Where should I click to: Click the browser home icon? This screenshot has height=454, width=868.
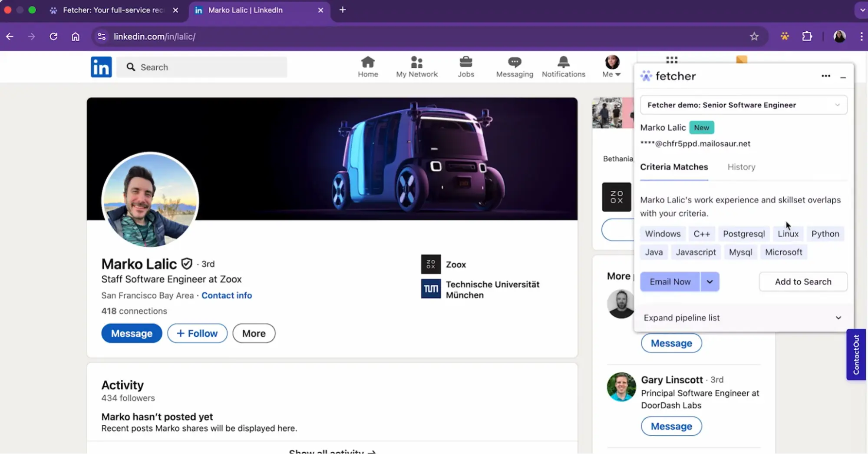coord(76,36)
